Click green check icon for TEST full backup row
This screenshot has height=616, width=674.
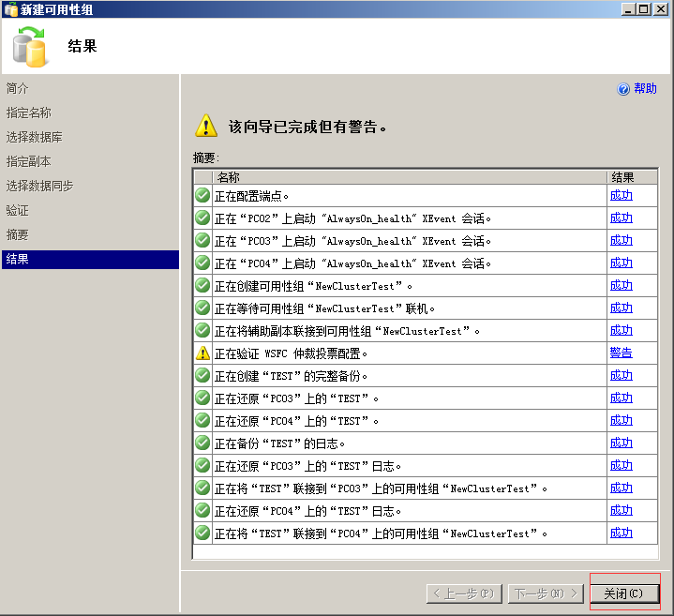(202, 376)
